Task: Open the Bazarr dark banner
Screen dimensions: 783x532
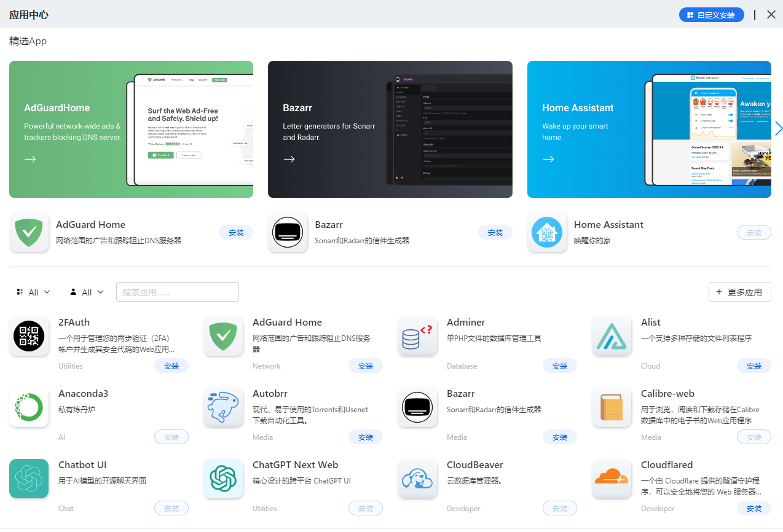Action: (x=390, y=129)
